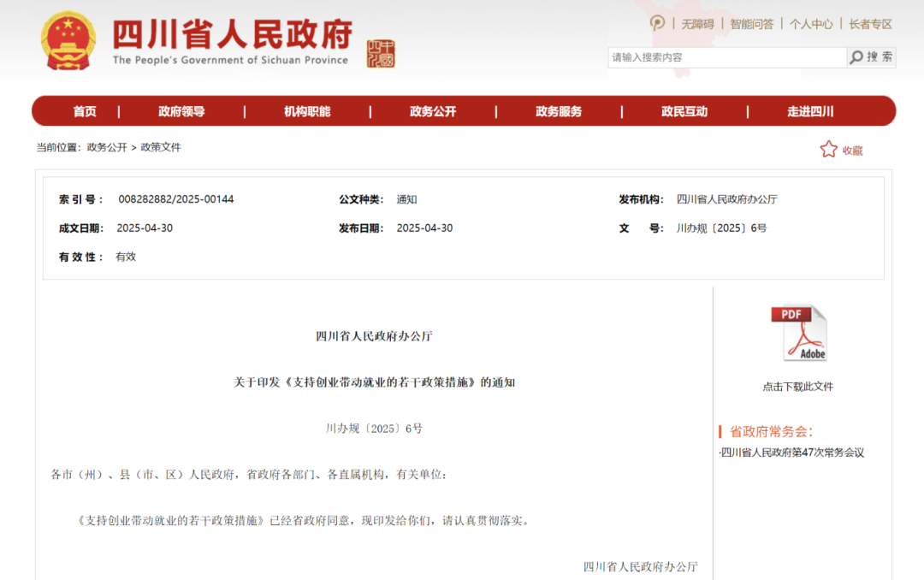924x580 pixels.
Task: Open 政府领导 menu item
Action: pyautogui.click(x=181, y=111)
